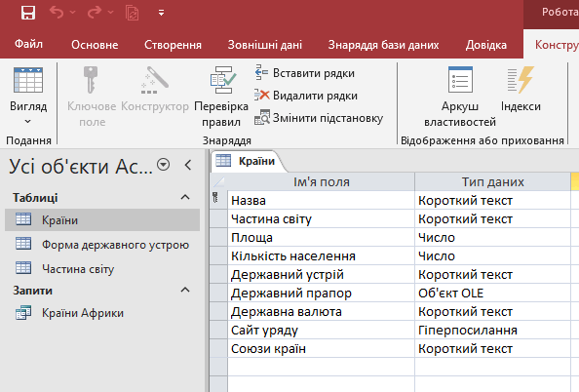Click the Ключове поле key icon
579x392 pixels.
pos(91,80)
